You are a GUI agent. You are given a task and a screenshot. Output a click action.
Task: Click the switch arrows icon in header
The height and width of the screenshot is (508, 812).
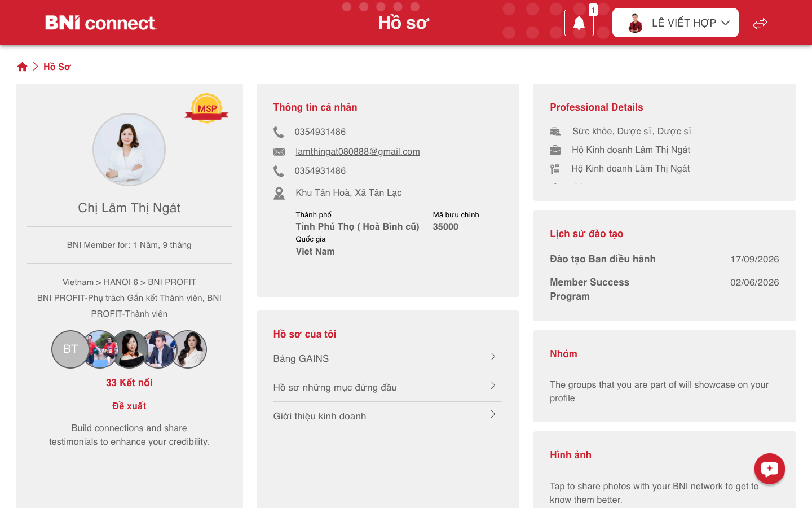click(x=760, y=23)
